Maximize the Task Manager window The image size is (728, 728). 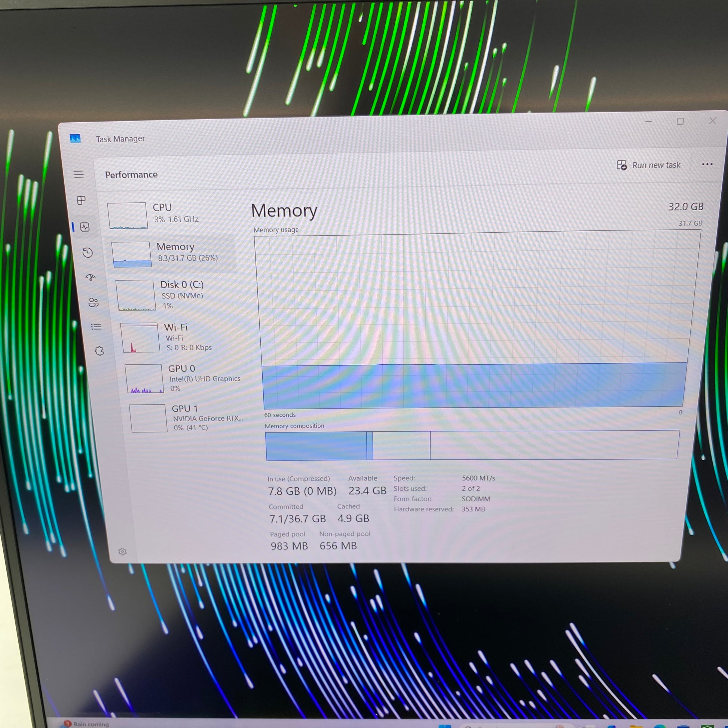[x=680, y=121]
